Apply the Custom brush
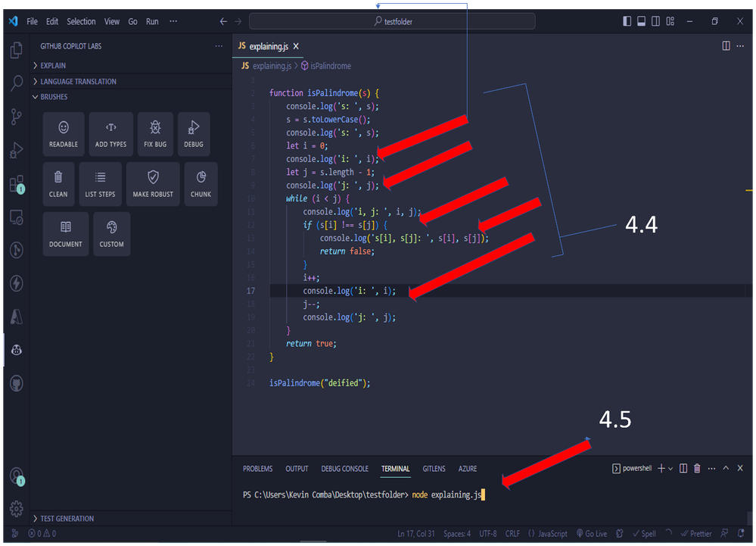The width and height of the screenshot is (756, 546). tap(111, 234)
